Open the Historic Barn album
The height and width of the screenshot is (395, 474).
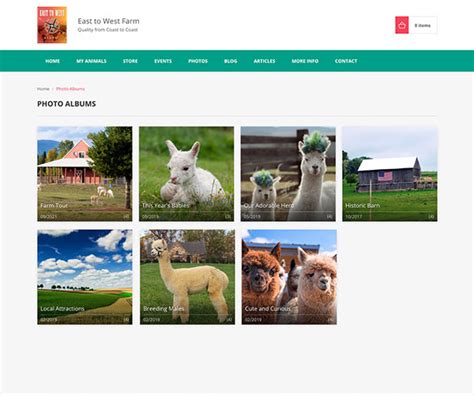point(390,174)
